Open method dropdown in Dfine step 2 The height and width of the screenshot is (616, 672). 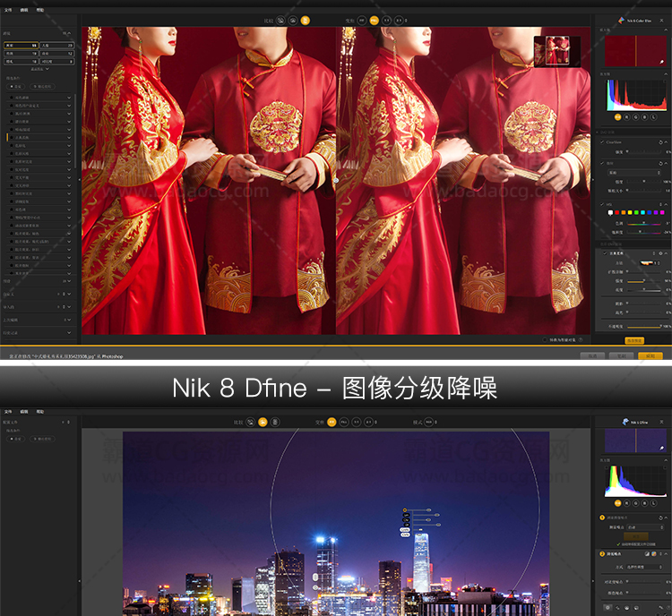(645, 567)
